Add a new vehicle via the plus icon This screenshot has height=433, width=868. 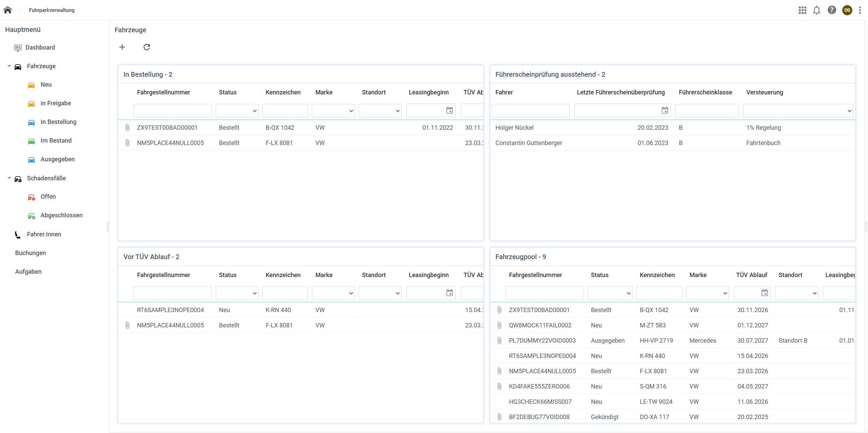pos(122,47)
